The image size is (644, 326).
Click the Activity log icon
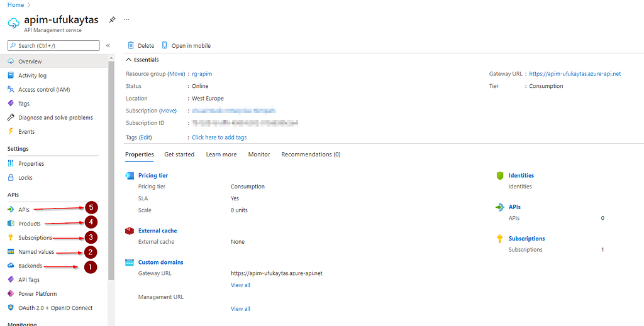coord(11,75)
